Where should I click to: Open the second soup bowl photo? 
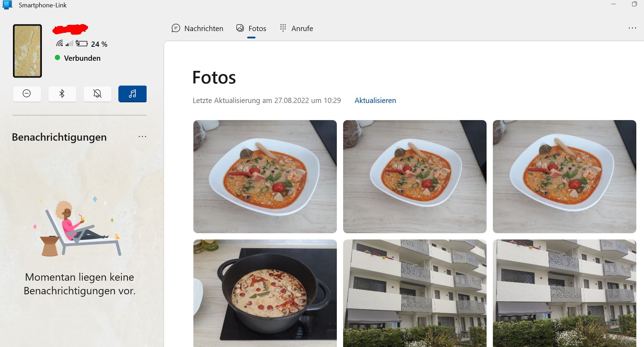pyautogui.click(x=415, y=177)
